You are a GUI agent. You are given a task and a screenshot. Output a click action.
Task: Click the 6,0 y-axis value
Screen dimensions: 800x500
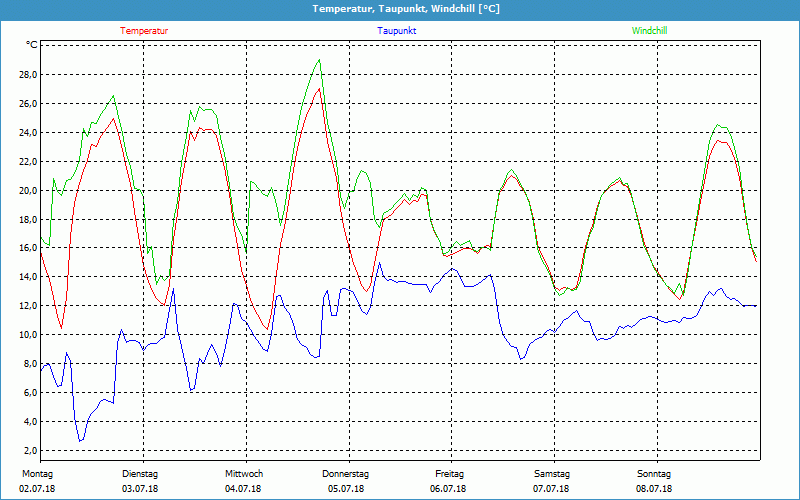click(31, 393)
